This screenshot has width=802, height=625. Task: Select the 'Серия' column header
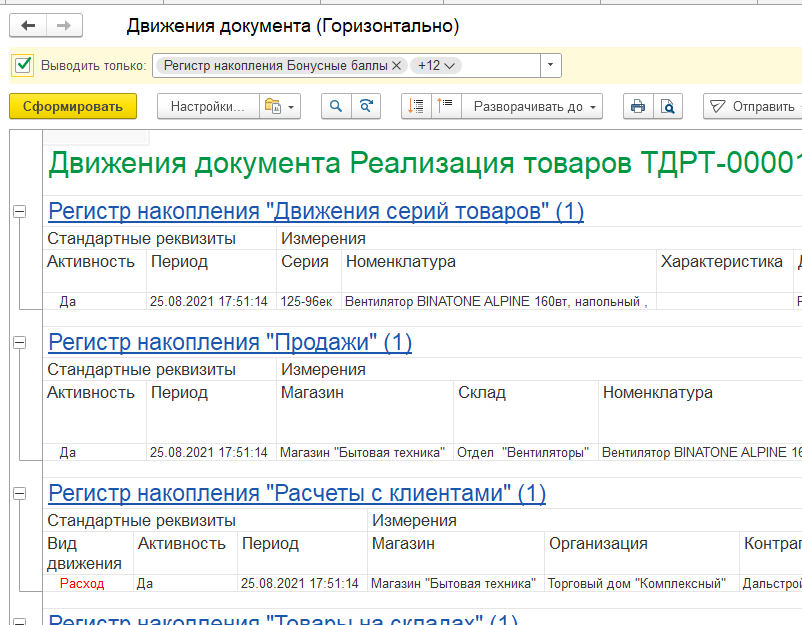click(309, 271)
